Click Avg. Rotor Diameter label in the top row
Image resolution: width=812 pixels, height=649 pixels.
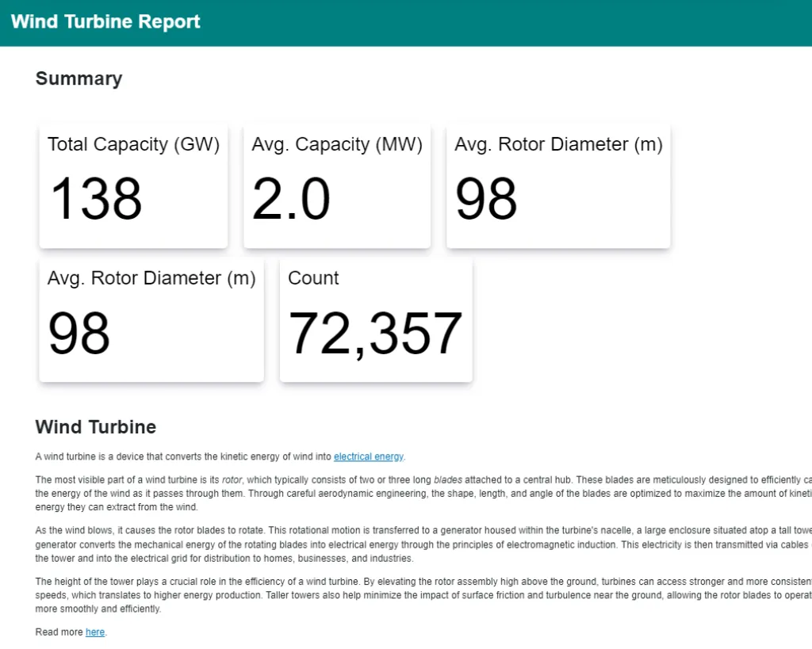click(558, 144)
